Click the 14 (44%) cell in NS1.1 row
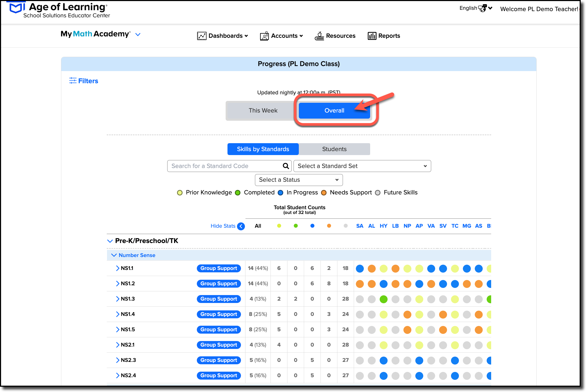This screenshot has width=586, height=392. click(258, 268)
